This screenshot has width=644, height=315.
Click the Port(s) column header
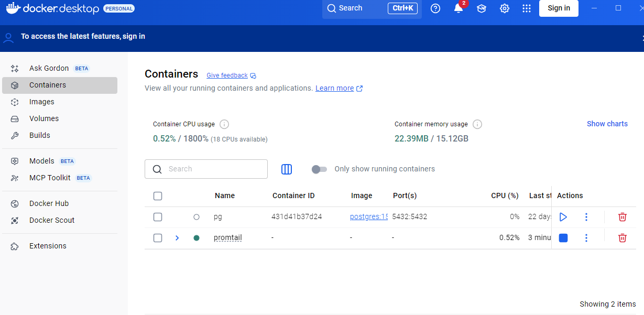[x=405, y=195]
